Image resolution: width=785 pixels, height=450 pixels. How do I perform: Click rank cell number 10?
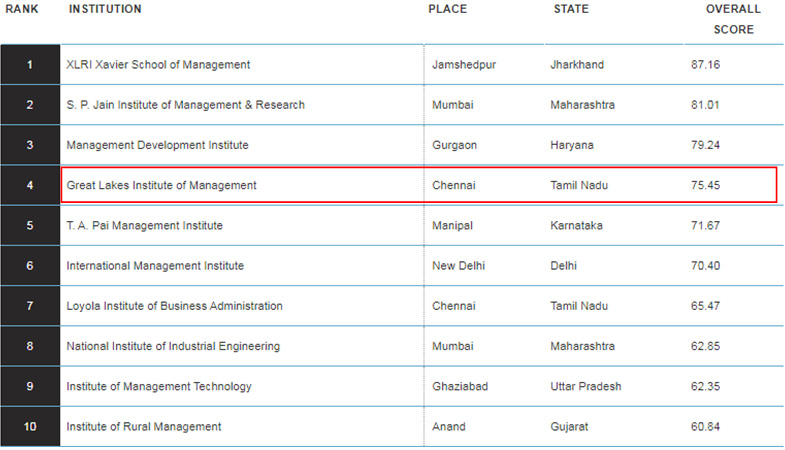[30, 426]
